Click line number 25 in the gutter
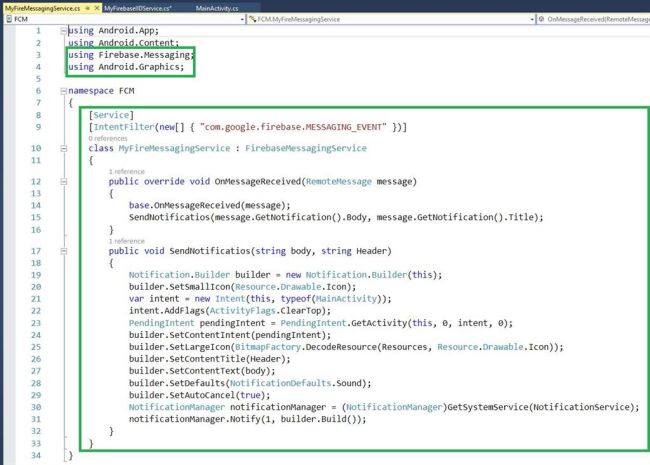This screenshot has width=650, height=465. coord(36,347)
